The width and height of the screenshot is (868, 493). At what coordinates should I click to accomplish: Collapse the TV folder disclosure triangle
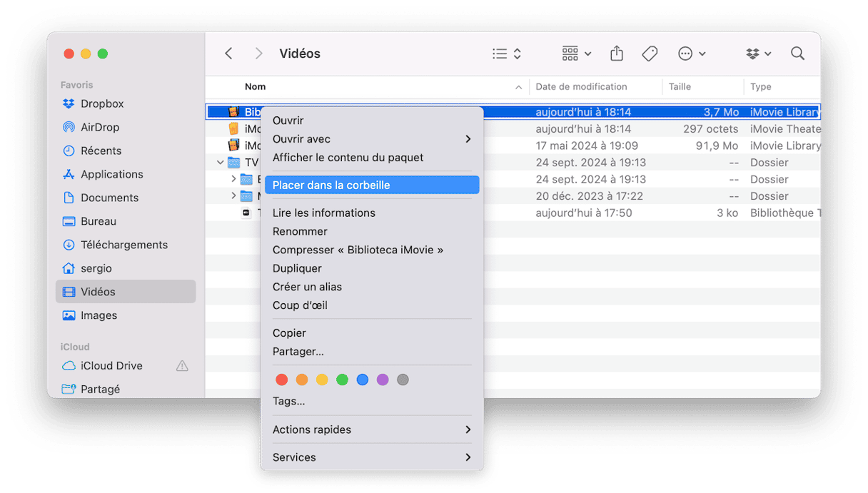(220, 163)
